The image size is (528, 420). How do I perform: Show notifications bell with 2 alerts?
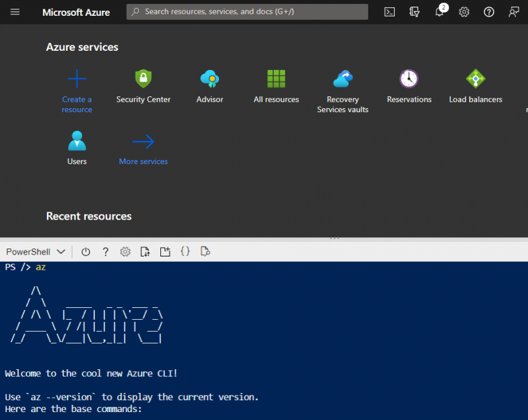pos(440,12)
